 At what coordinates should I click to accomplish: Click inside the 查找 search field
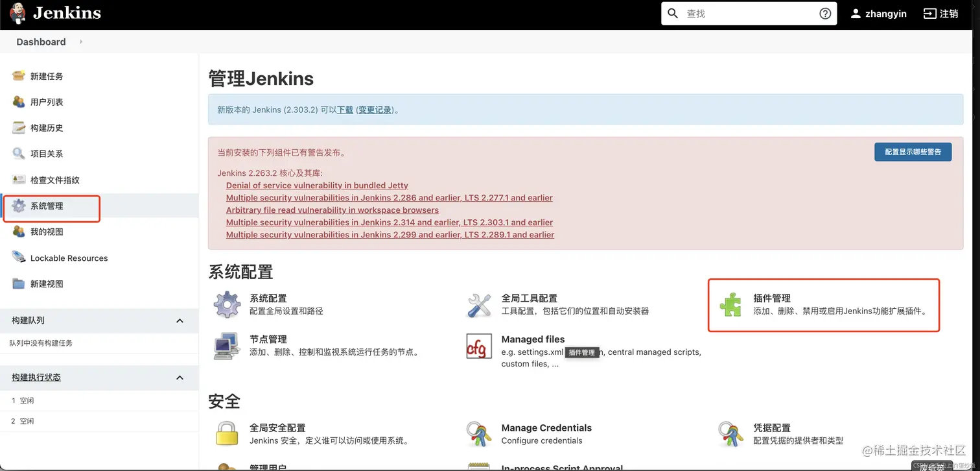pos(745,13)
